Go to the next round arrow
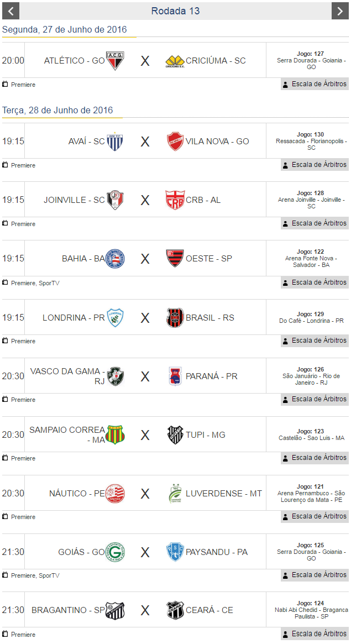 click(x=340, y=11)
